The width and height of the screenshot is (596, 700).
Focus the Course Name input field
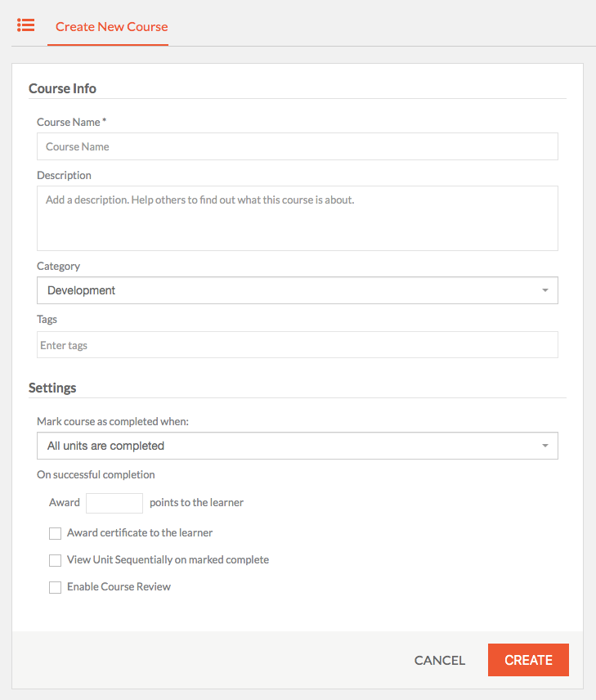point(298,146)
